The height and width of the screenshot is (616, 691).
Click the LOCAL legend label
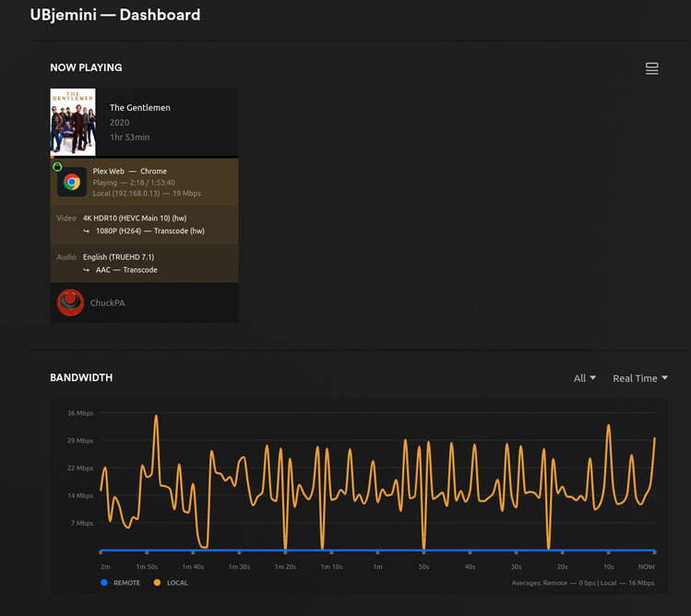click(x=178, y=583)
